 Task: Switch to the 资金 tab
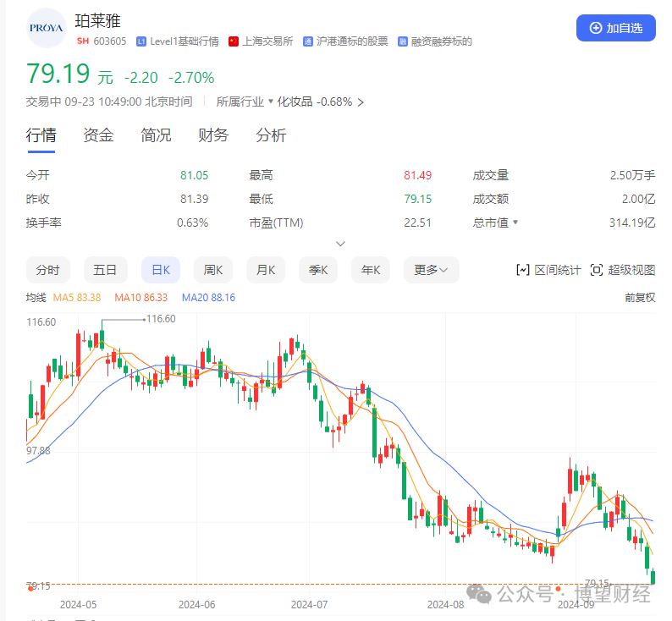pyautogui.click(x=98, y=135)
